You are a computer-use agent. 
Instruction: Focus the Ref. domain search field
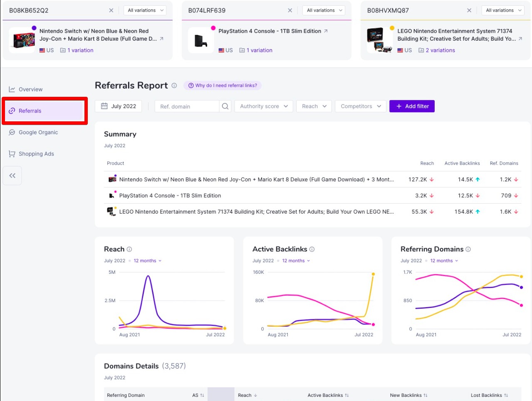click(x=187, y=106)
